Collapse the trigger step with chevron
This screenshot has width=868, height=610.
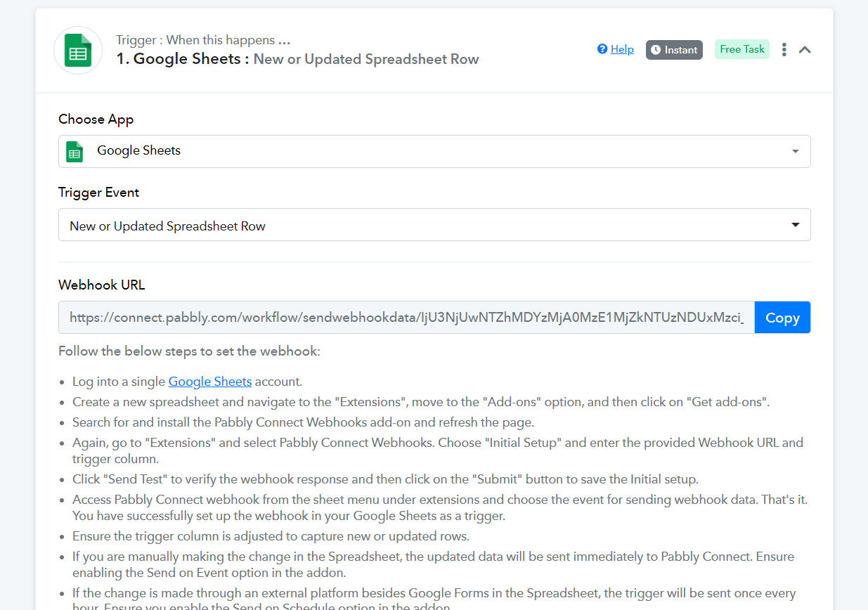coord(805,50)
